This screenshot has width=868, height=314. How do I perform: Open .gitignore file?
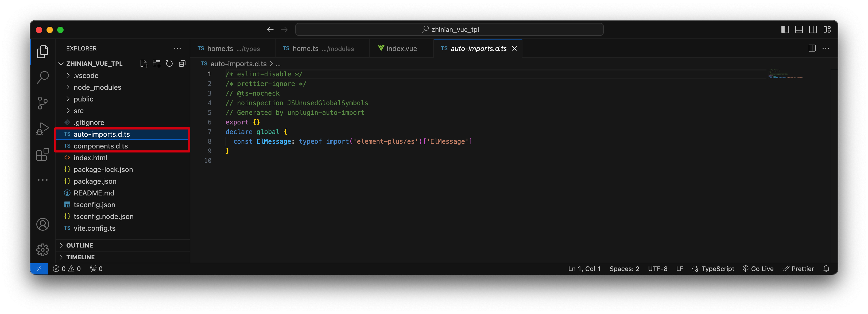[123, 123]
